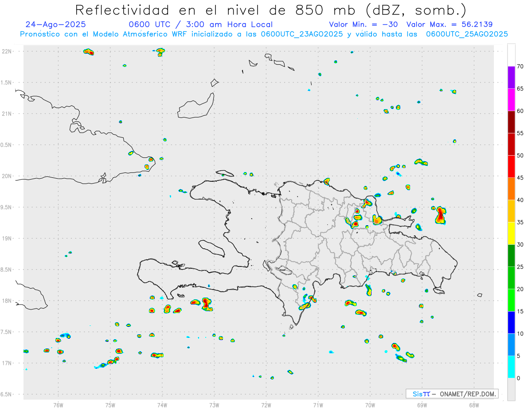Image resolution: width=532 pixels, height=411 pixels.
Task: Click the purple 65–70 dBZ colorbar segment
Action: click(511, 77)
